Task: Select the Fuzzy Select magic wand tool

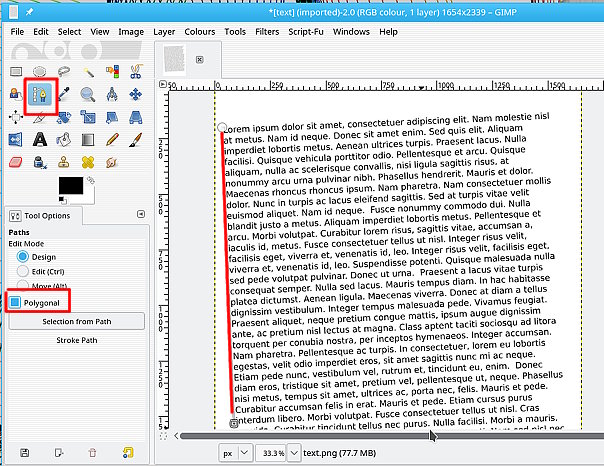Action: [88, 72]
